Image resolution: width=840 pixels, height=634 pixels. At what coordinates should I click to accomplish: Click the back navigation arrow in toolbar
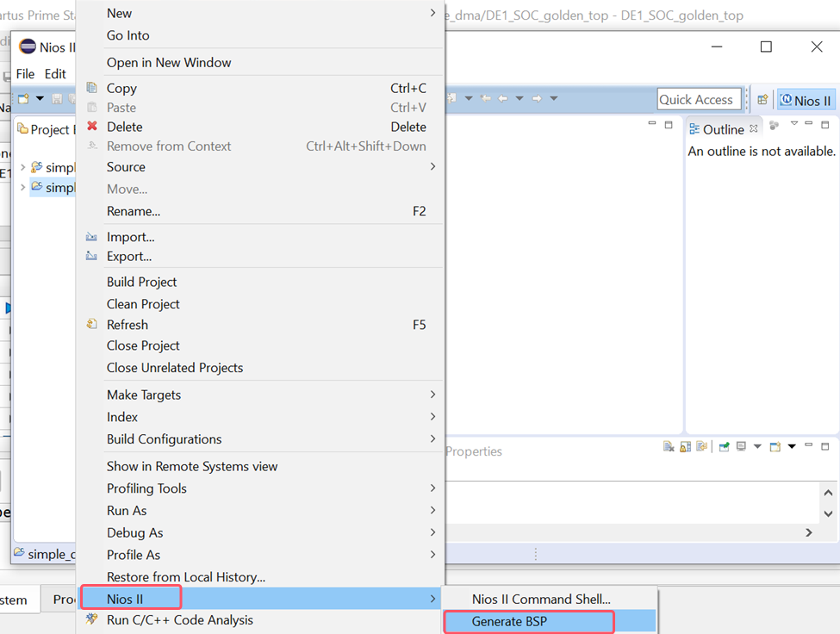point(503,98)
